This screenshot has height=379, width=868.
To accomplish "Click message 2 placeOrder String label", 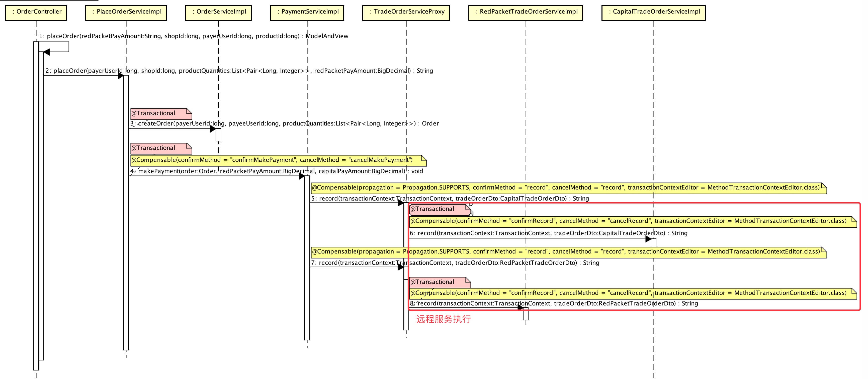I will point(239,71).
